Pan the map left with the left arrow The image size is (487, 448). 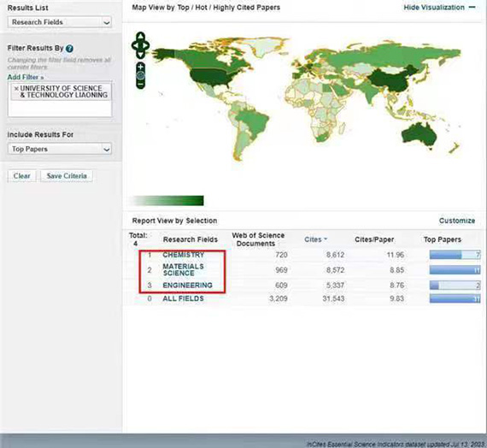tap(135, 45)
